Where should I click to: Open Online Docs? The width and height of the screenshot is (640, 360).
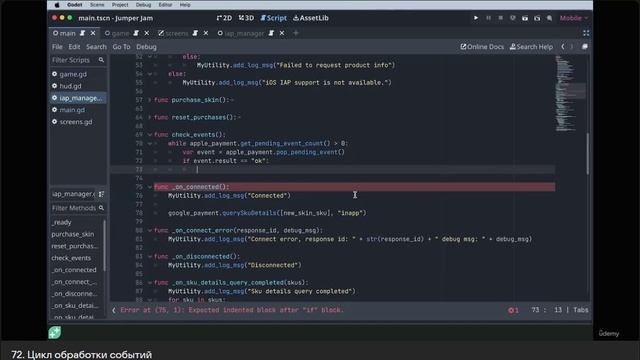tap(482, 47)
